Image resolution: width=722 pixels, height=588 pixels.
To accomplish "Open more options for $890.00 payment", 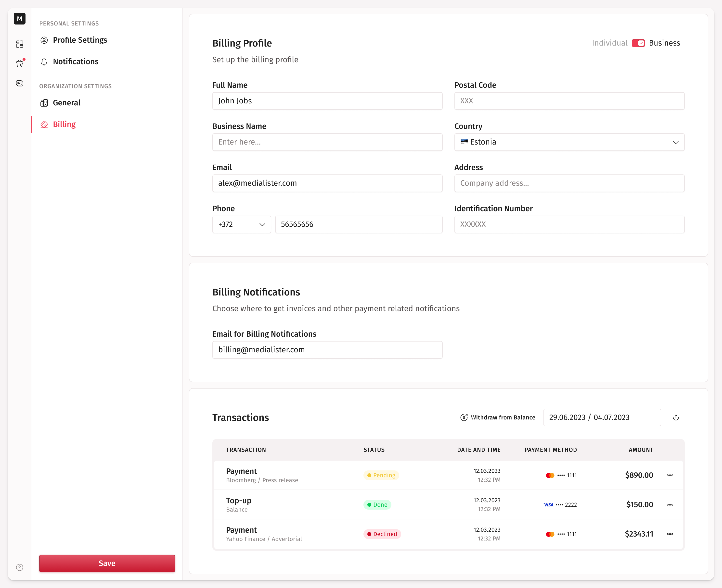I will pyautogui.click(x=670, y=475).
